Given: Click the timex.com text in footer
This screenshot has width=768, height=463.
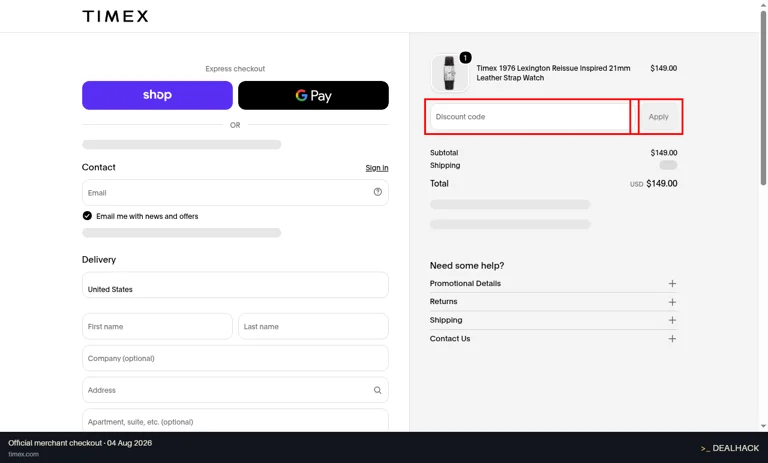Looking at the screenshot, I should tap(24, 454).
